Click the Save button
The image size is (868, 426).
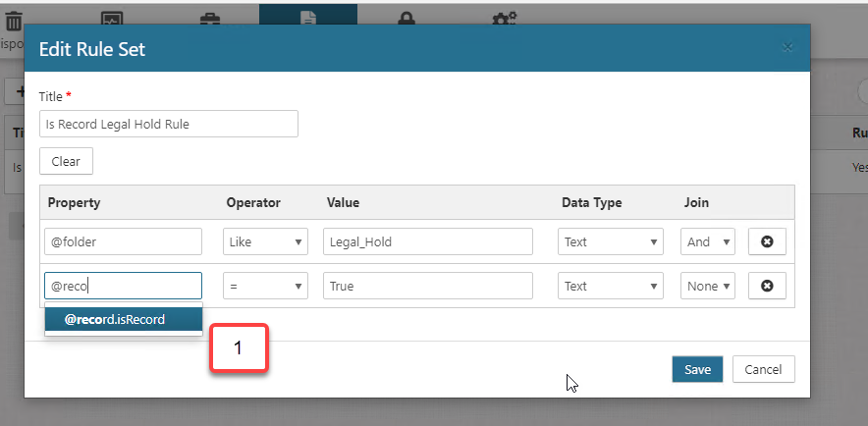click(697, 369)
